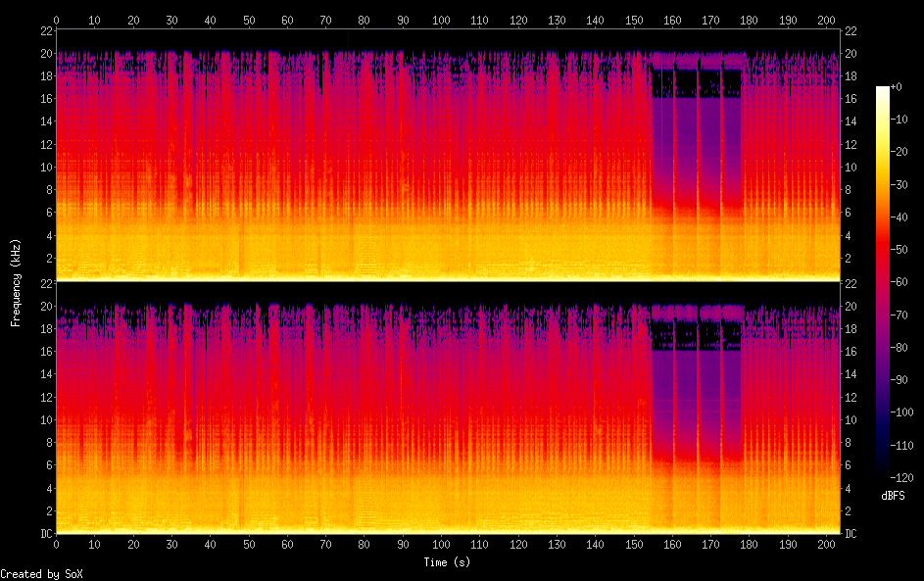Click the 'Time (s)' axis label

(x=449, y=562)
